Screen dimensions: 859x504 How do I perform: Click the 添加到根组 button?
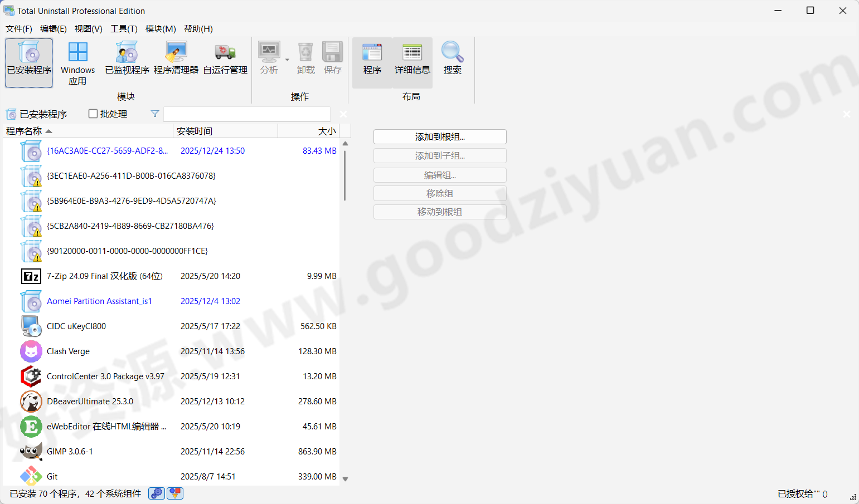pyautogui.click(x=440, y=136)
